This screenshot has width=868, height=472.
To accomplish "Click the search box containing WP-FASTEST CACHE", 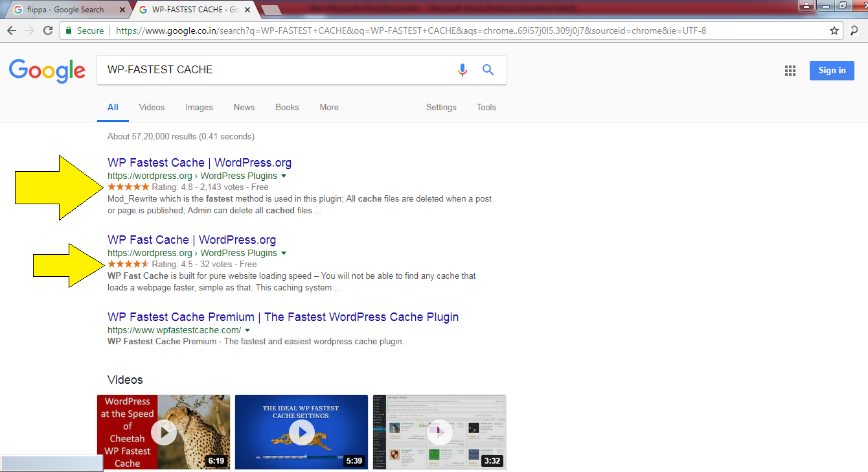I will [275, 70].
